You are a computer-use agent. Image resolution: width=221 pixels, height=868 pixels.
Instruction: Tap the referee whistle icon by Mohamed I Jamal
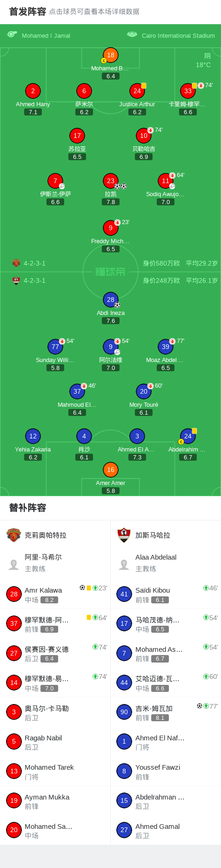coord(12,34)
